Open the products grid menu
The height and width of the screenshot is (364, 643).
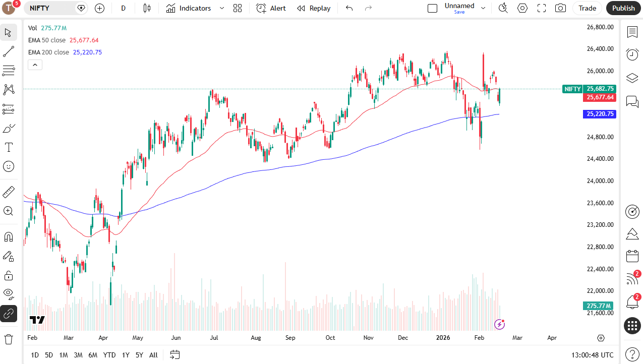click(x=632, y=326)
